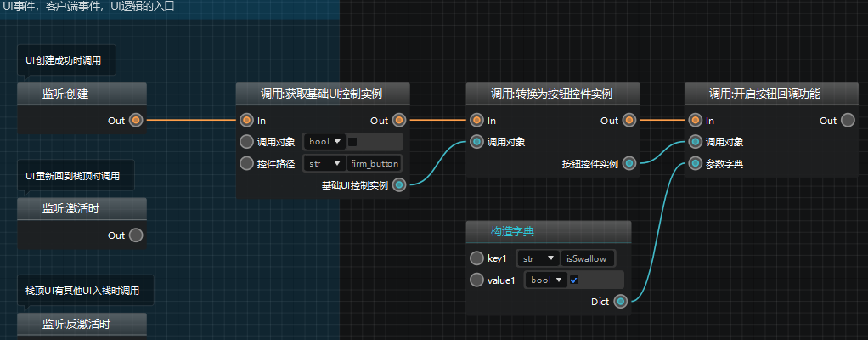The image size is (868, 340).
Task: Toggle the 调用对象 bool checkbox
Action: [x=352, y=142]
